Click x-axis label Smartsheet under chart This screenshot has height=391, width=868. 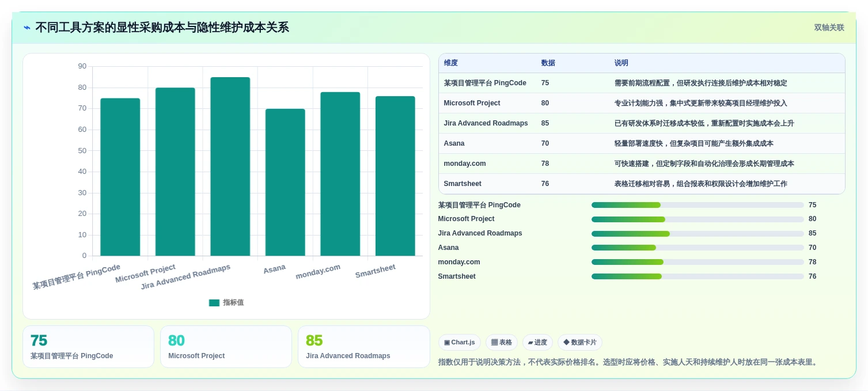pyautogui.click(x=376, y=271)
